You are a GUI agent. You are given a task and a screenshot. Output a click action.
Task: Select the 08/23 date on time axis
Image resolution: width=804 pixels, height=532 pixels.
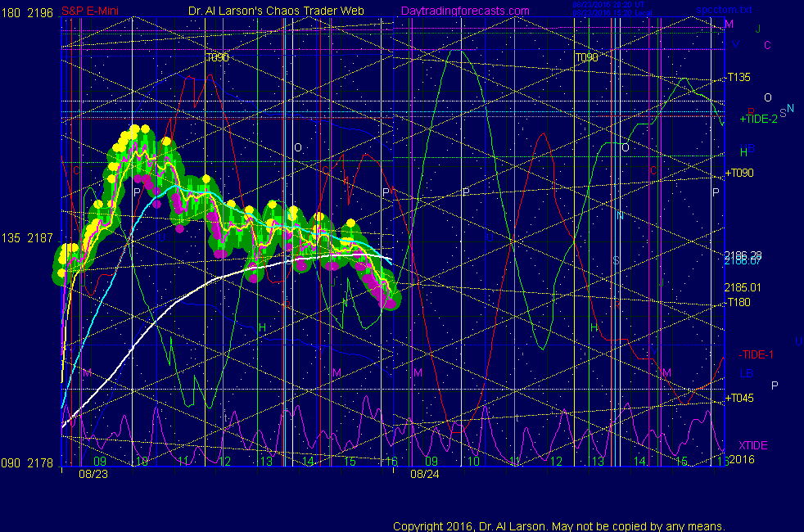coord(92,473)
